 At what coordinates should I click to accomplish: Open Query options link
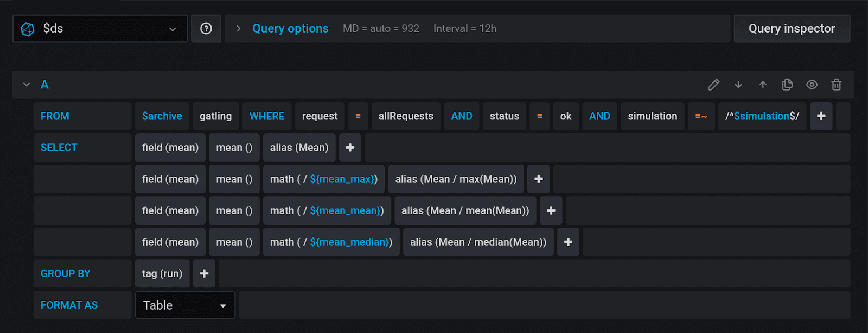290,29
